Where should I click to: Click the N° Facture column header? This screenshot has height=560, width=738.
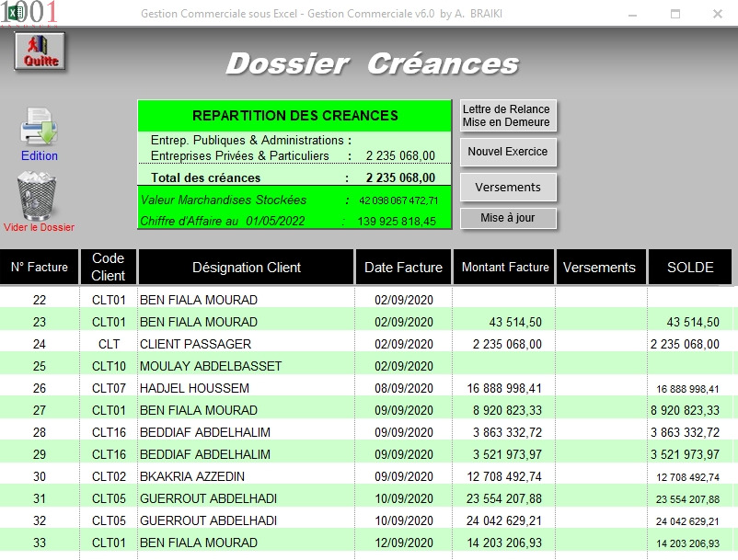(40, 268)
